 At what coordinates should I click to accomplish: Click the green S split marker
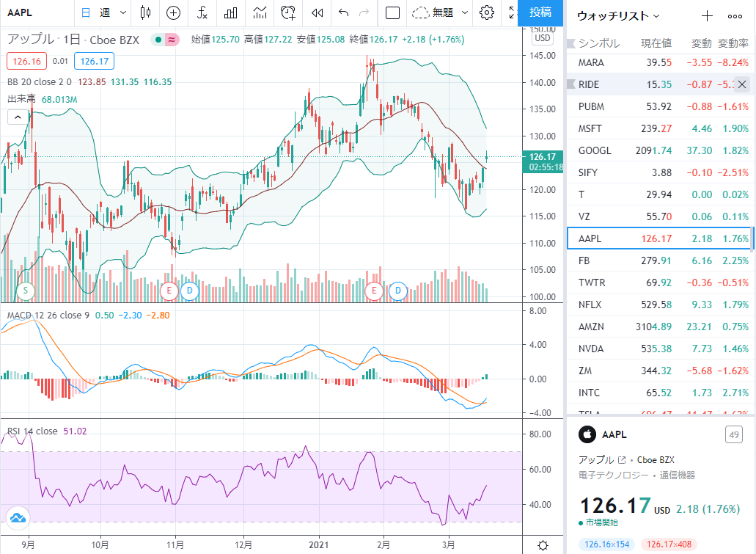click(26, 291)
